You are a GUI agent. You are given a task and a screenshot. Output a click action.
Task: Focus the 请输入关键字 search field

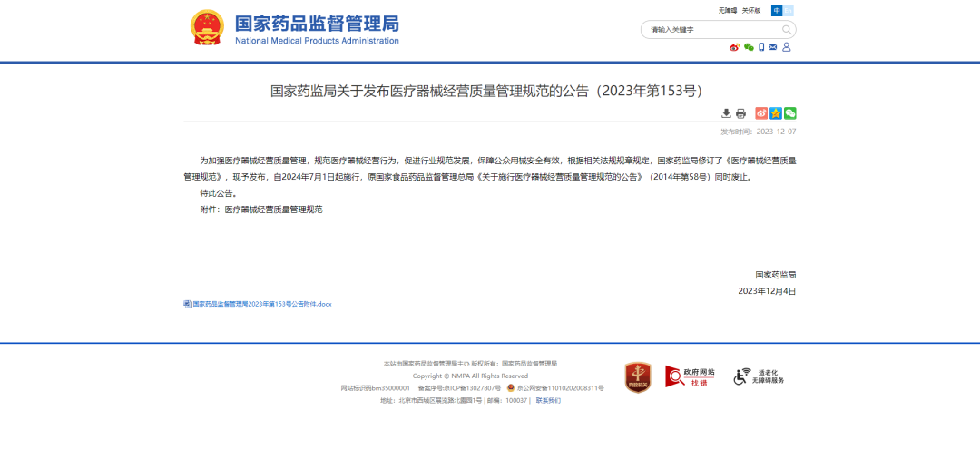[712, 29]
